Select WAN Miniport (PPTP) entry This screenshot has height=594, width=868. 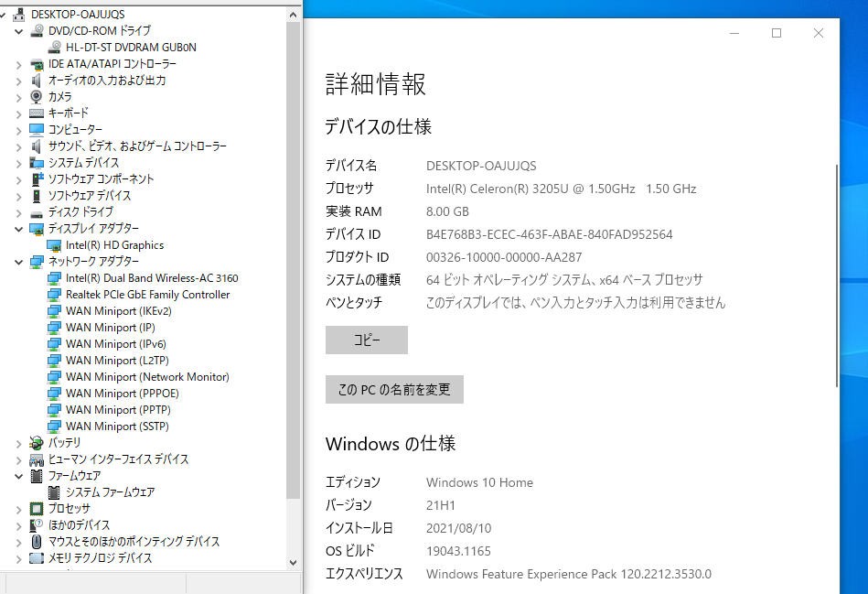click(118, 410)
